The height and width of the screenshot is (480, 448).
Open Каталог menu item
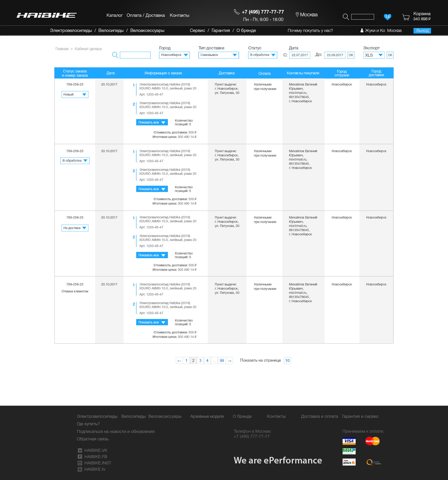point(115,15)
